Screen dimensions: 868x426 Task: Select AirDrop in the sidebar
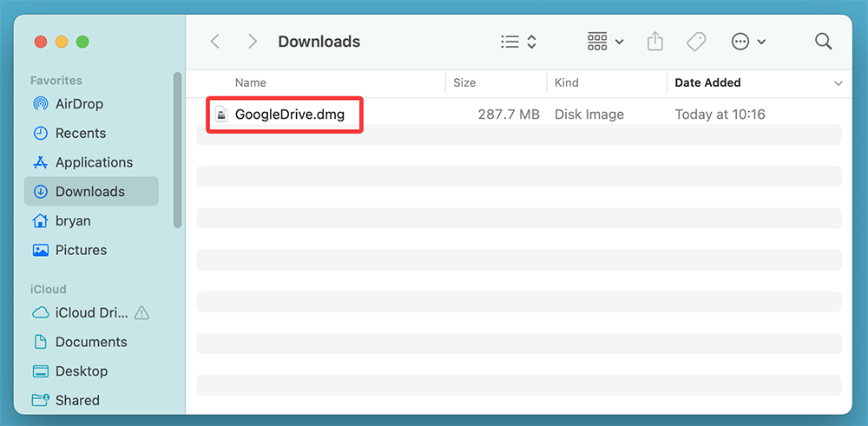pos(91,104)
